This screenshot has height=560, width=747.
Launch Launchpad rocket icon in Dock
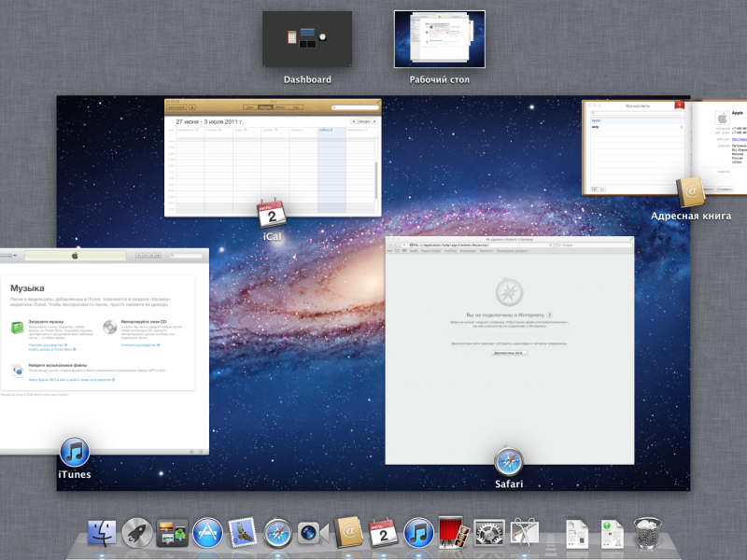tap(136, 532)
